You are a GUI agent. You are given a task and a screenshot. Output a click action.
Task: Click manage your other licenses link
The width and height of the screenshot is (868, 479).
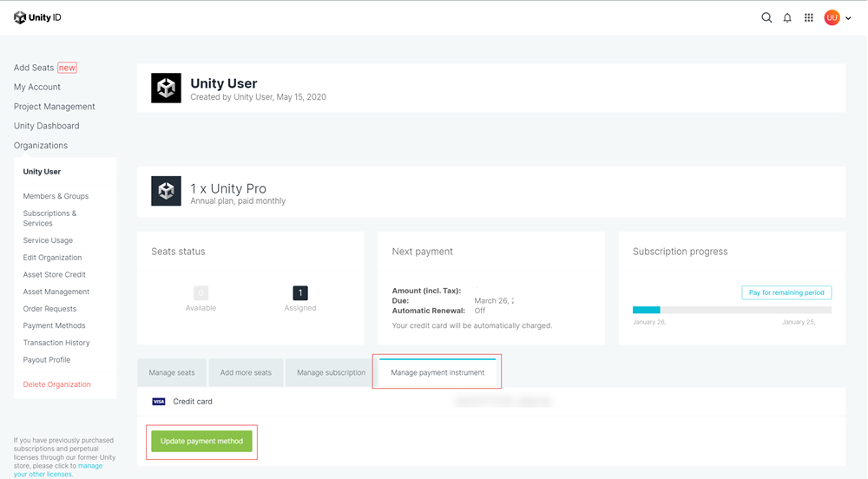coord(58,470)
